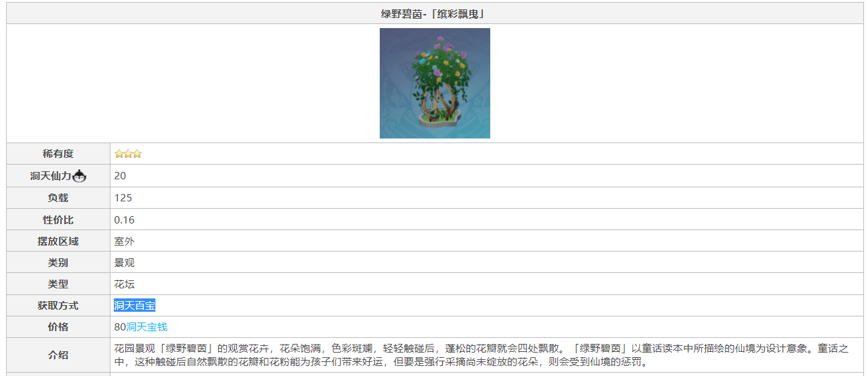Open the highlighted 洞天百宝 link

pos(135,306)
